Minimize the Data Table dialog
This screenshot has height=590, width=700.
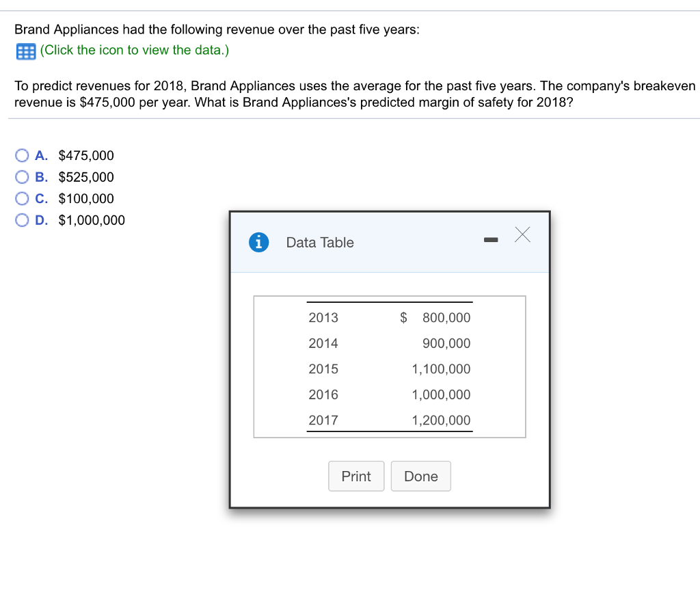[491, 240]
